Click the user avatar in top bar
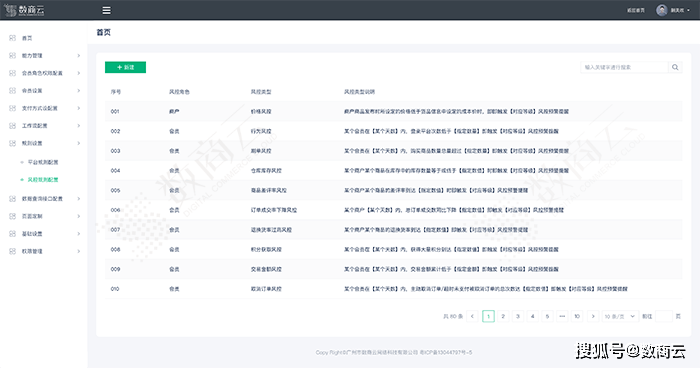 pyautogui.click(x=662, y=10)
